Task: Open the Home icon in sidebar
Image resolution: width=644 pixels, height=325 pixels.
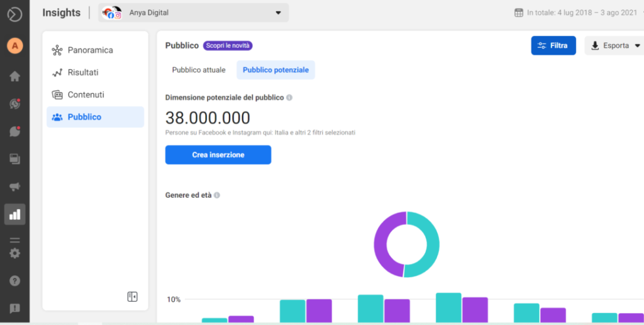Action: tap(15, 76)
